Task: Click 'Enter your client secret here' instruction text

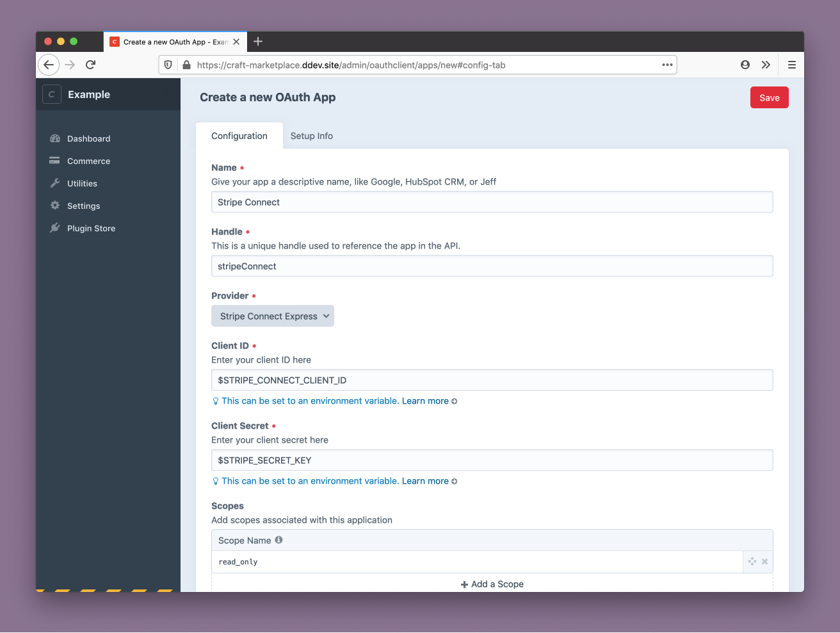Action: 270,440
